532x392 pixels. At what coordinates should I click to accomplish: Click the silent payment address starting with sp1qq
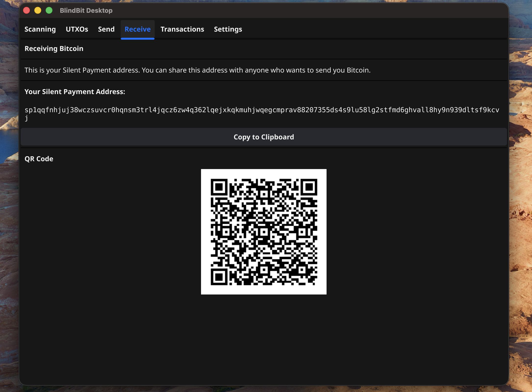coord(262,110)
